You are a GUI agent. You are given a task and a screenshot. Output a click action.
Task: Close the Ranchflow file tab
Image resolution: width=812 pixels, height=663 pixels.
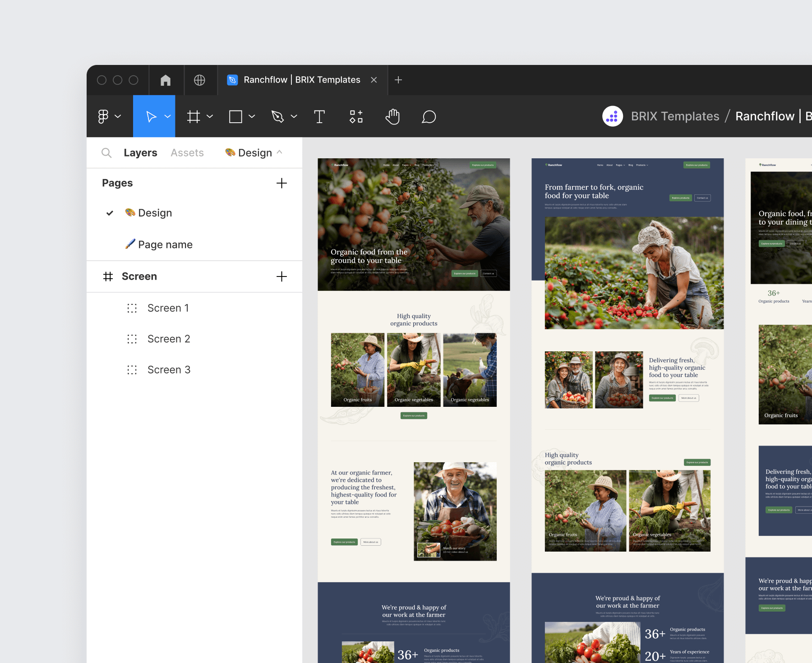click(x=374, y=80)
